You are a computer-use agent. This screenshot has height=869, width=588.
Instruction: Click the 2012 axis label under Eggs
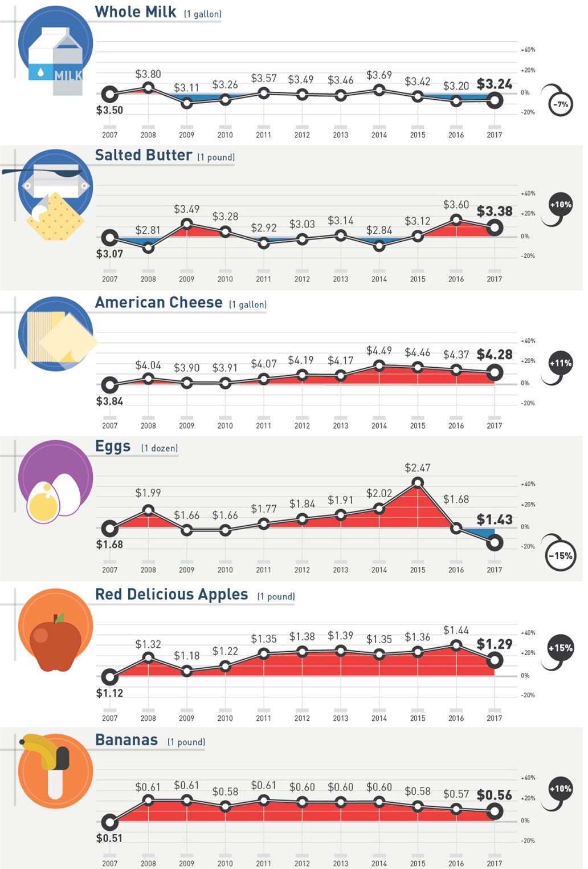[x=302, y=570]
